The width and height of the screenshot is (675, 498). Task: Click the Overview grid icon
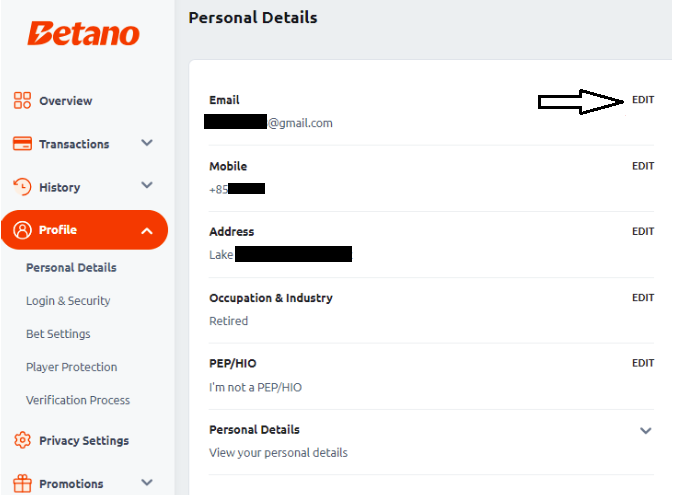tap(22, 100)
